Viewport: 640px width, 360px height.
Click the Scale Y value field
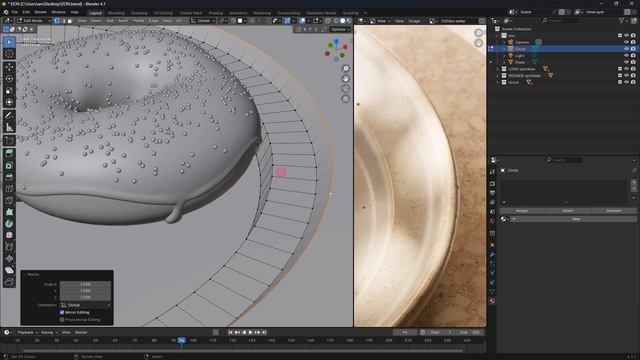[x=85, y=291]
